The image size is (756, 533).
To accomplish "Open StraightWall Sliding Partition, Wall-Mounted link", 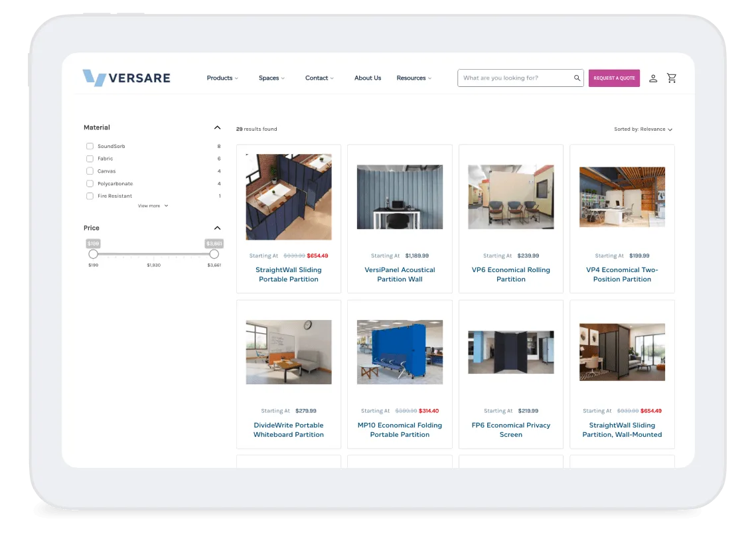I will click(x=622, y=429).
